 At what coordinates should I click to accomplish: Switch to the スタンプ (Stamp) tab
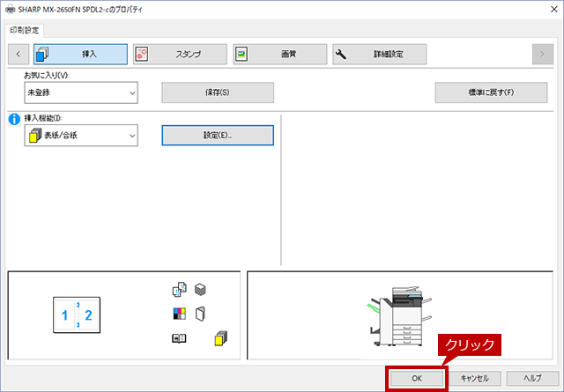pyautogui.click(x=180, y=55)
